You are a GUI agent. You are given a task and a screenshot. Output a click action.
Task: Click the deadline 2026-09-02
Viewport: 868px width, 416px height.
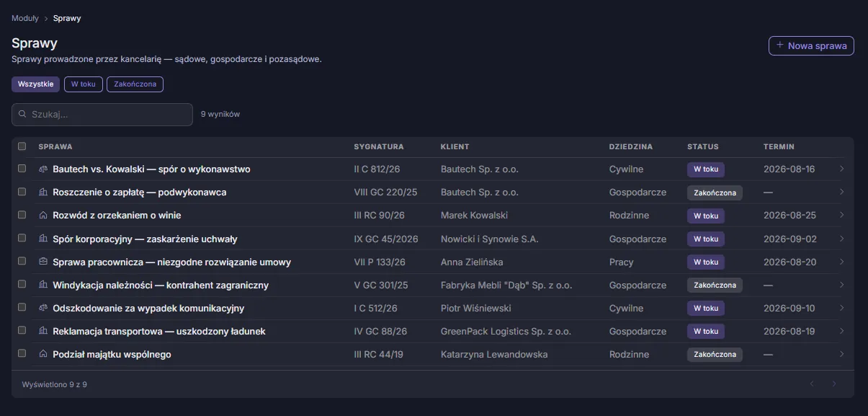click(790, 239)
